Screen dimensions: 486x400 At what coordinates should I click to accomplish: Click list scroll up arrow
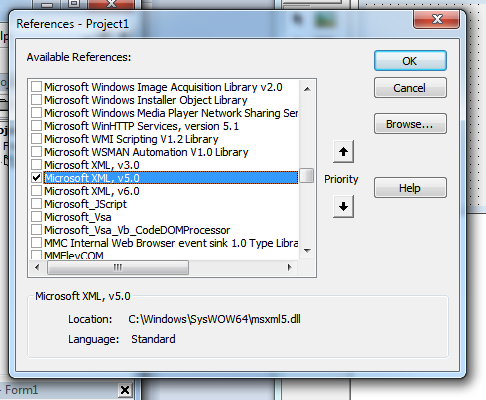pyautogui.click(x=307, y=89)
